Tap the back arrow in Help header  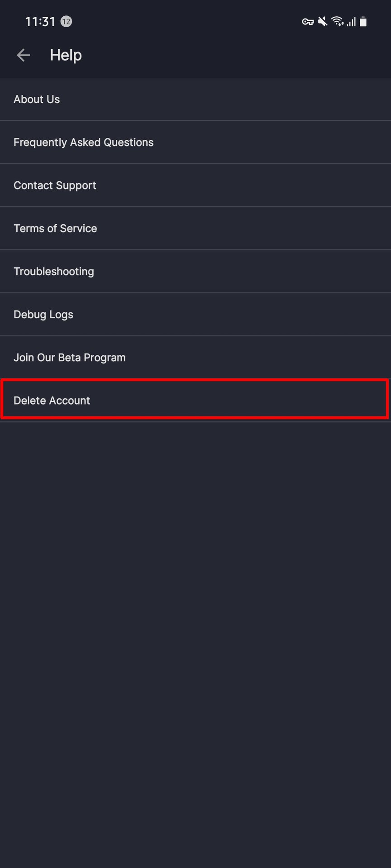pos(23,55)
